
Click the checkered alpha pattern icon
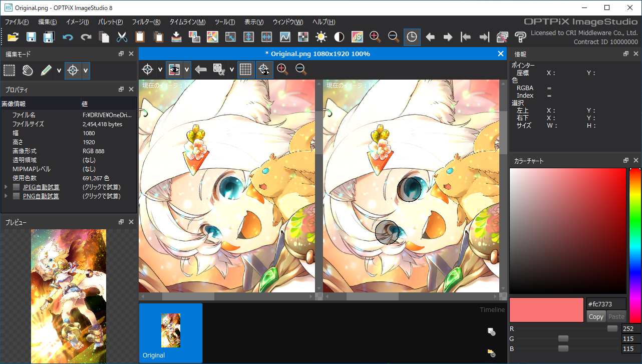[x=302, y=37]
